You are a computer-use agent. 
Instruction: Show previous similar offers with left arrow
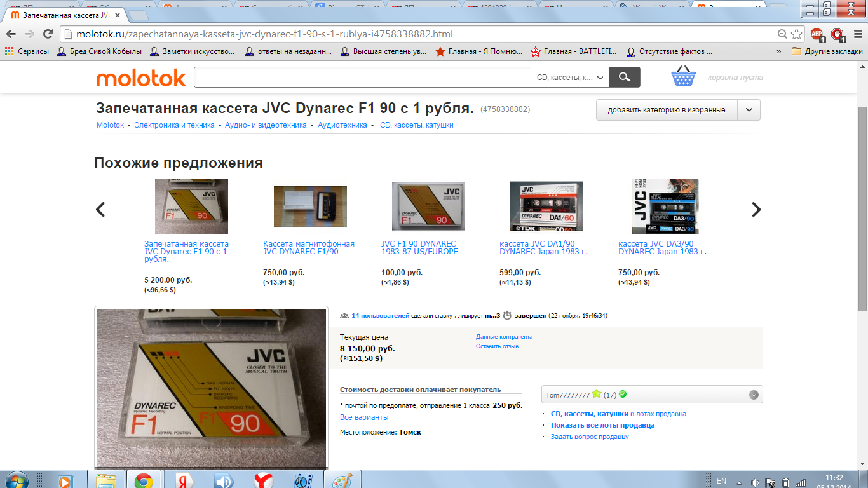pos(100,209)
